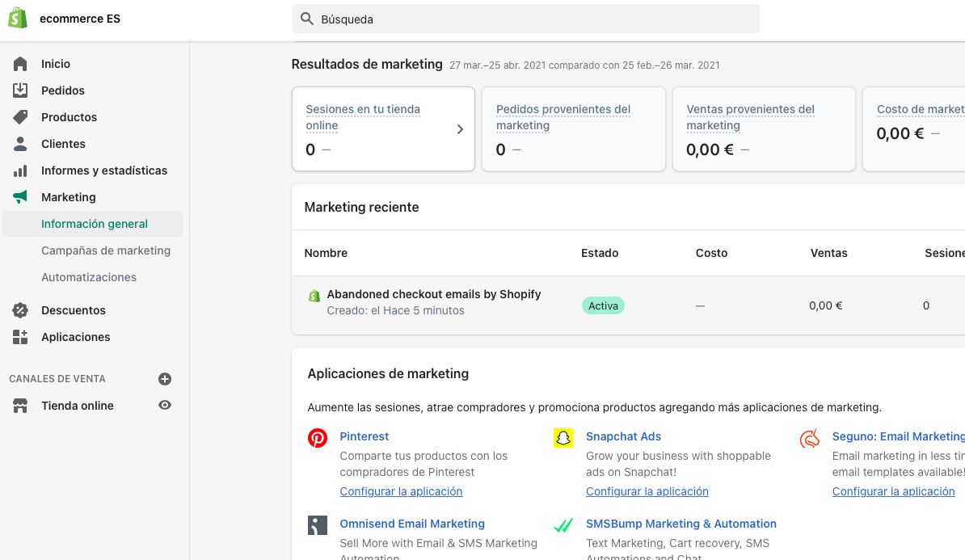
Task: Click the Nombre column header
Action: [x=327, y=253]
